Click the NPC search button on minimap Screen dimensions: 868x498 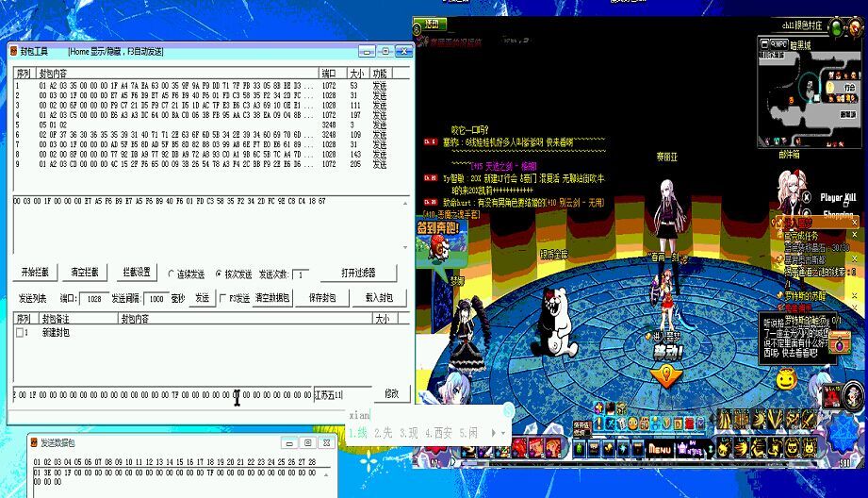(779, 43)
